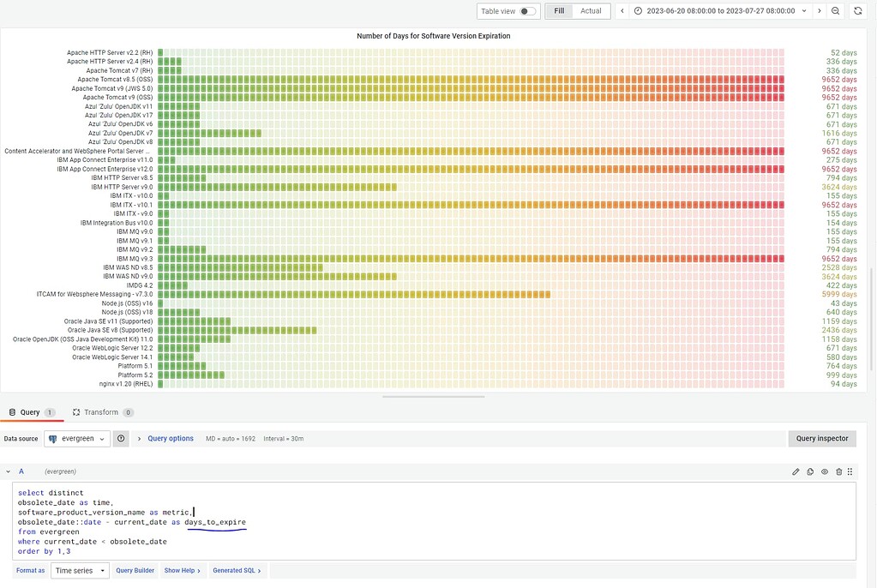Edit the query A using the pencil icon

pyautogui.click(x=796, y=471)
